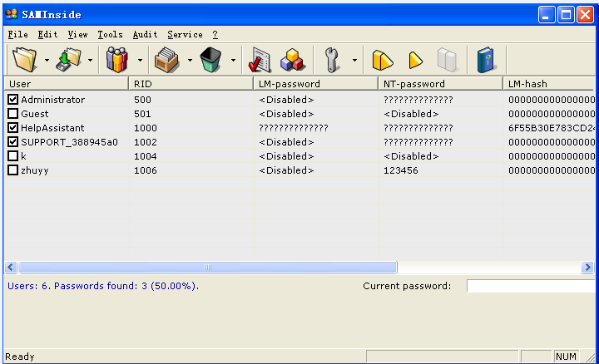The image size is (599, 364).
Task: Check the Guest user checkbox
Action: pos(13,114)
